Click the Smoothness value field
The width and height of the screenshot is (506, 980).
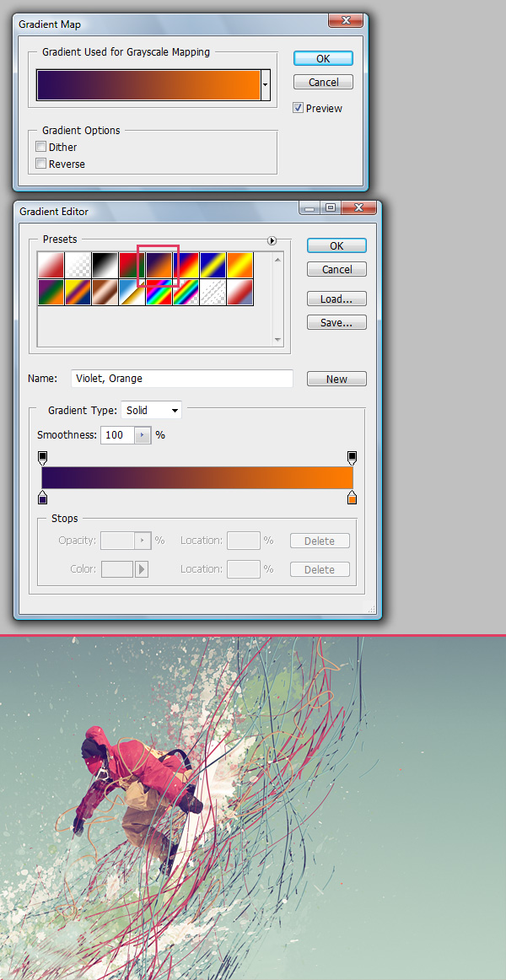point(118,434)
